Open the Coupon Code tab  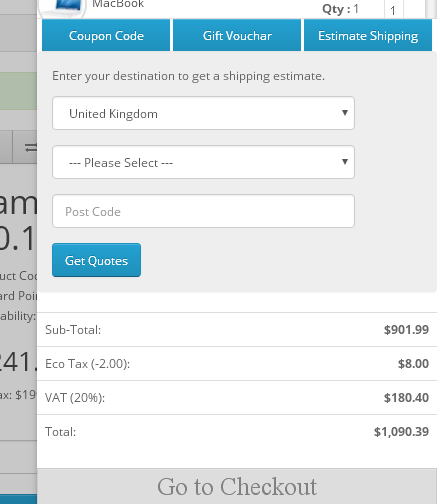tap(106, 35)
